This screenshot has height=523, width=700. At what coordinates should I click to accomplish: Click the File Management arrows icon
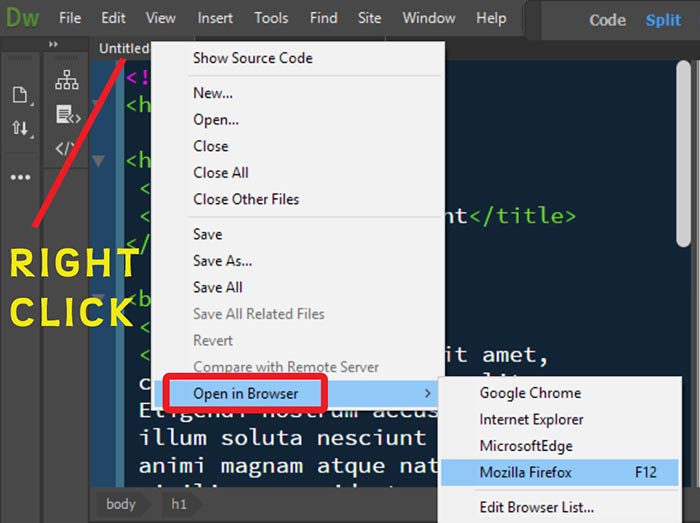click(20, 128)
